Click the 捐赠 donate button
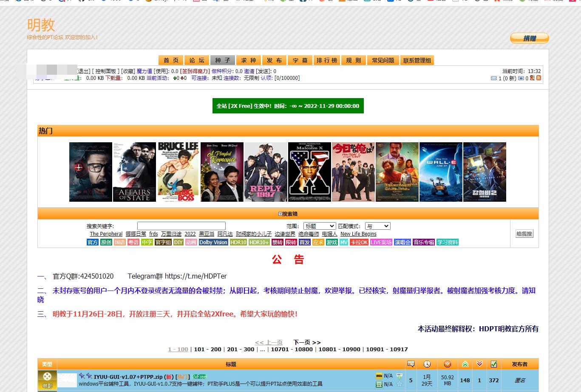 click(x=530, y=38)
